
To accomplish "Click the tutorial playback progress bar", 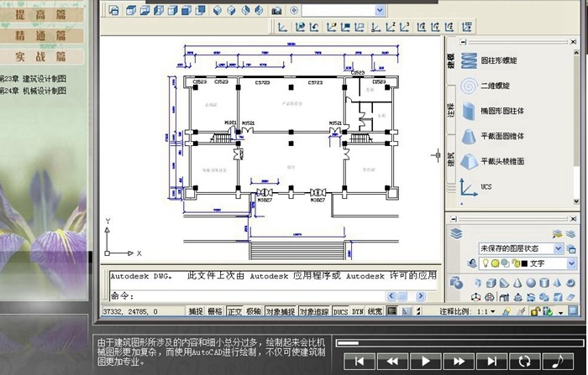I will coord(458,343).
